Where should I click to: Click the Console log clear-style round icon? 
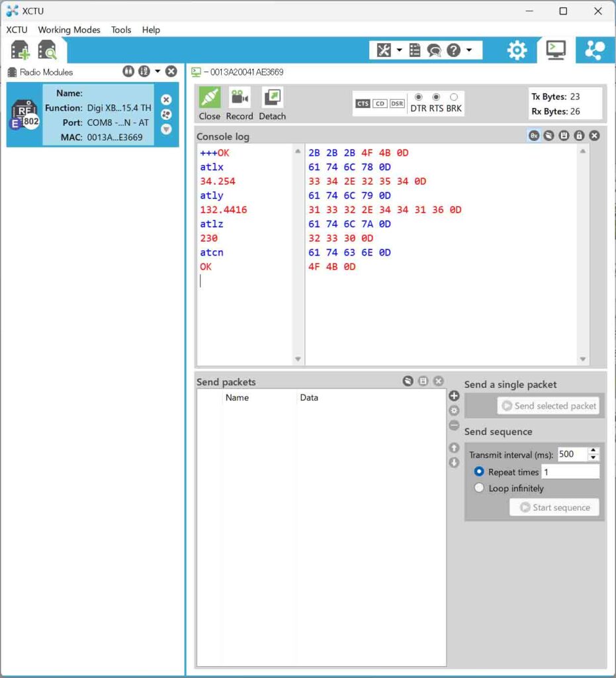pyautogui.click(x=549, y=136)
